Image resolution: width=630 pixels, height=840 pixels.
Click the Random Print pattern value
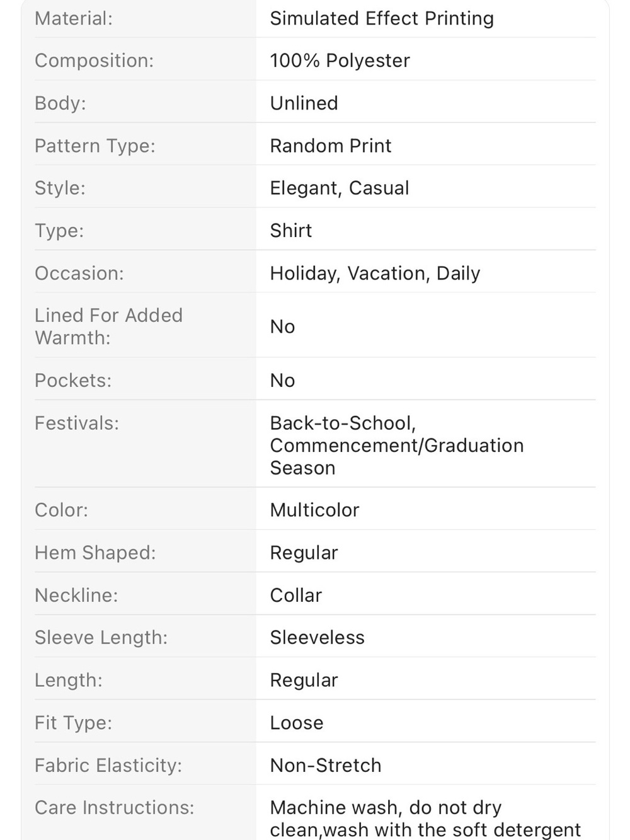click(x=331, y=146)
